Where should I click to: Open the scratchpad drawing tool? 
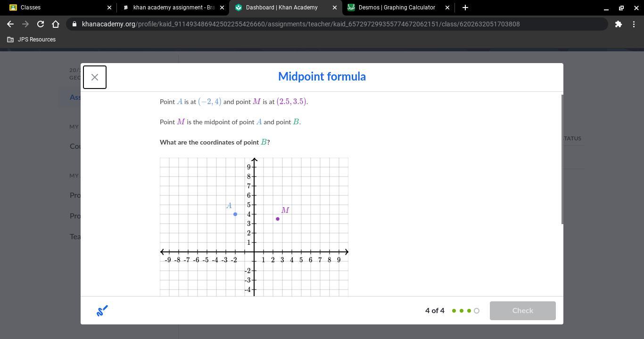tap(102, 311)
